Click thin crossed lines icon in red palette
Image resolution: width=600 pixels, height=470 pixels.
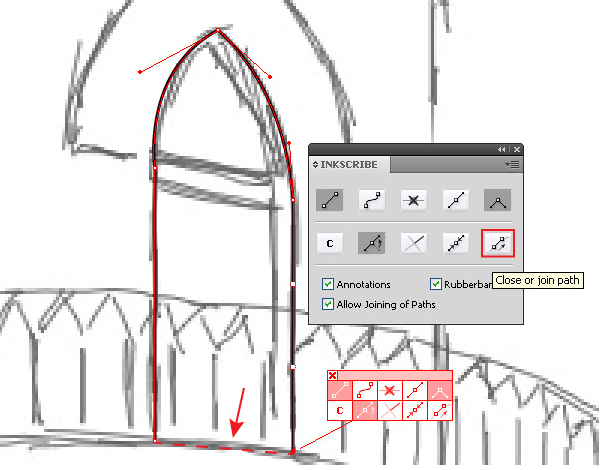(x=390, y=411)
